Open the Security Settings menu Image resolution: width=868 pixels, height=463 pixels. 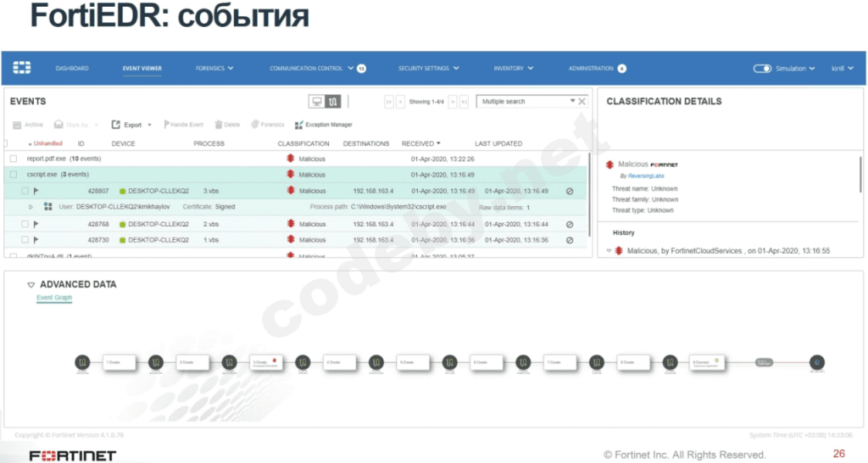tap(428, 68)
